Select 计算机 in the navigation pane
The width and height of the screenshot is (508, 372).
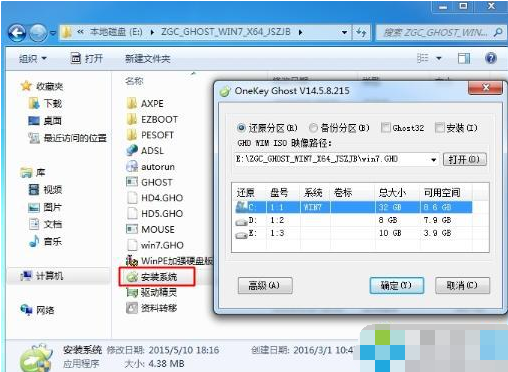42,276
